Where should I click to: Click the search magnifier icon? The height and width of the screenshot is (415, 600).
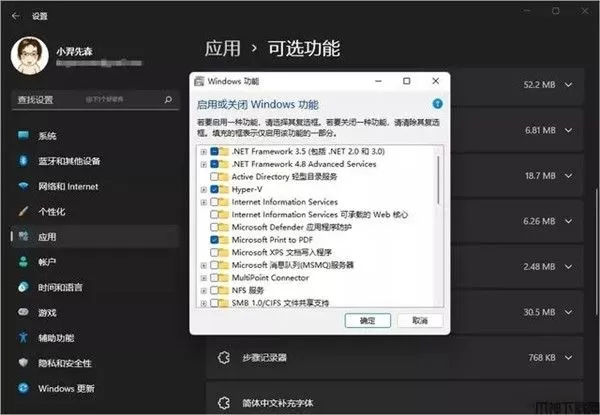[168, 100]
